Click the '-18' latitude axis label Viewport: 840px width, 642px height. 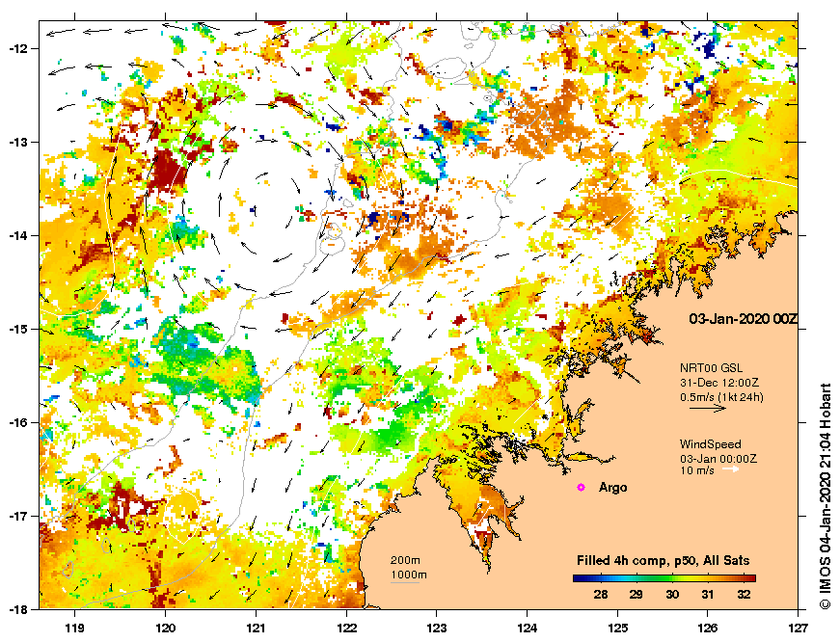pos(17,609)
